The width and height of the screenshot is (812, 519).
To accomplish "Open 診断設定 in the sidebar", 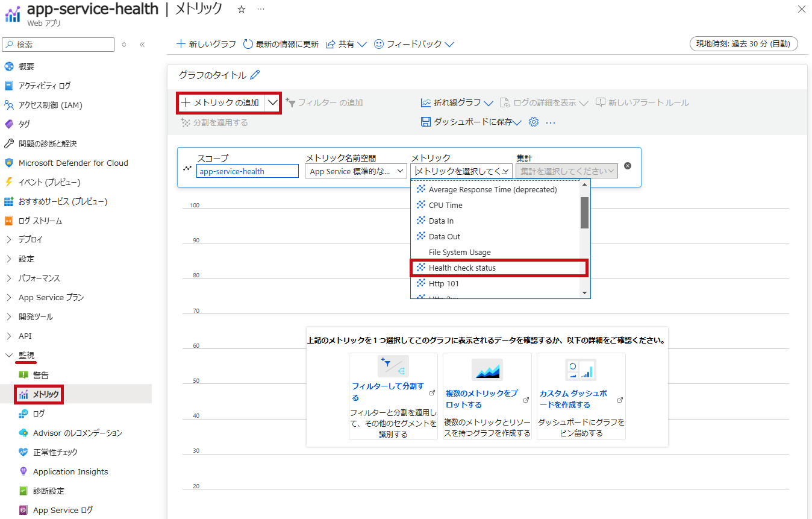I will tap(48, 491).
